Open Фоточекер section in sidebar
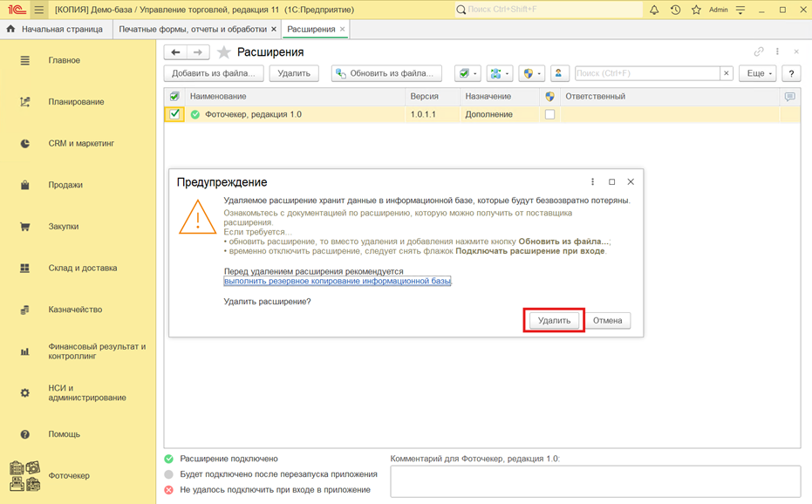Image resolution: width=812 pixels, height=504 pixels. click(x=69, y=476)
